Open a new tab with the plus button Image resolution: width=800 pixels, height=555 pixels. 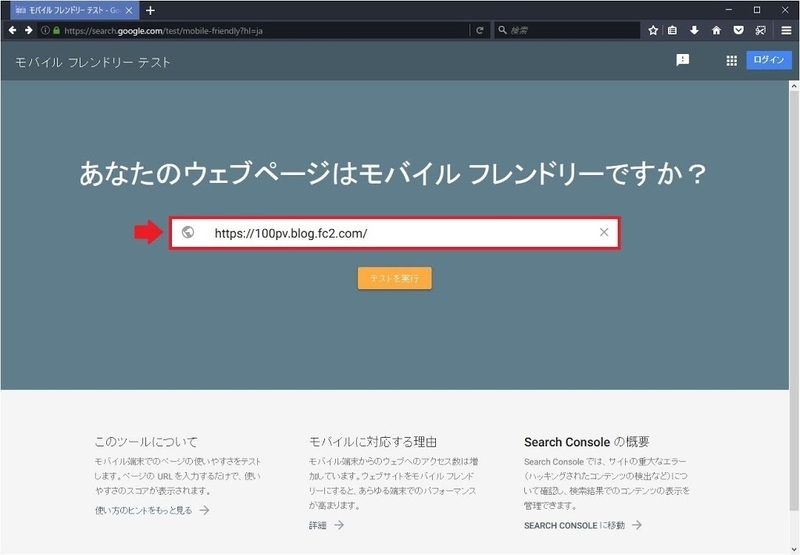pos(151,10)
